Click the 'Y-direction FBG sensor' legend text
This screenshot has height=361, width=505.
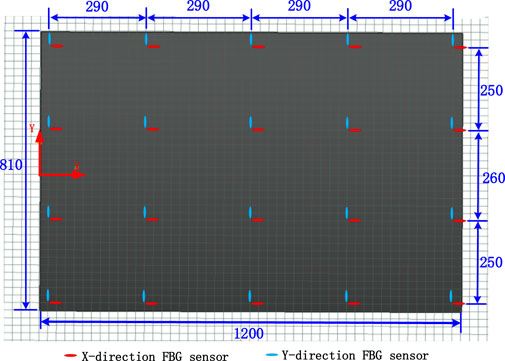tap(355, 355)
